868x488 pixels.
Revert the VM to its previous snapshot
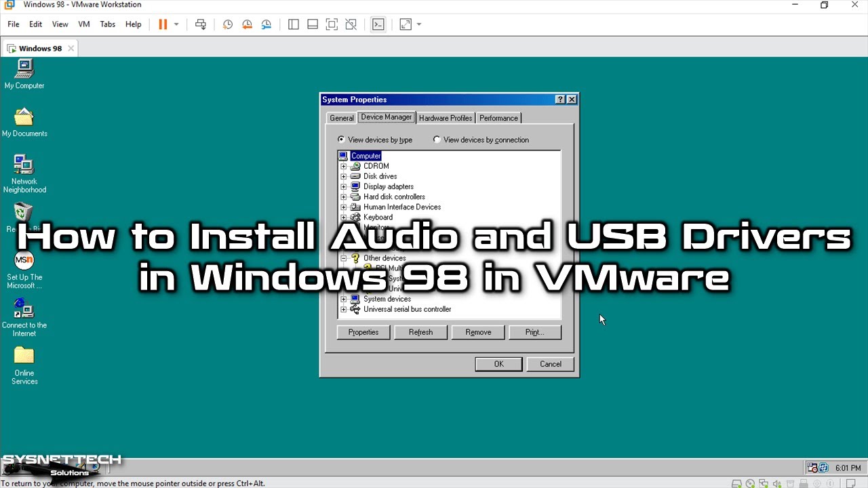point(247,24)
